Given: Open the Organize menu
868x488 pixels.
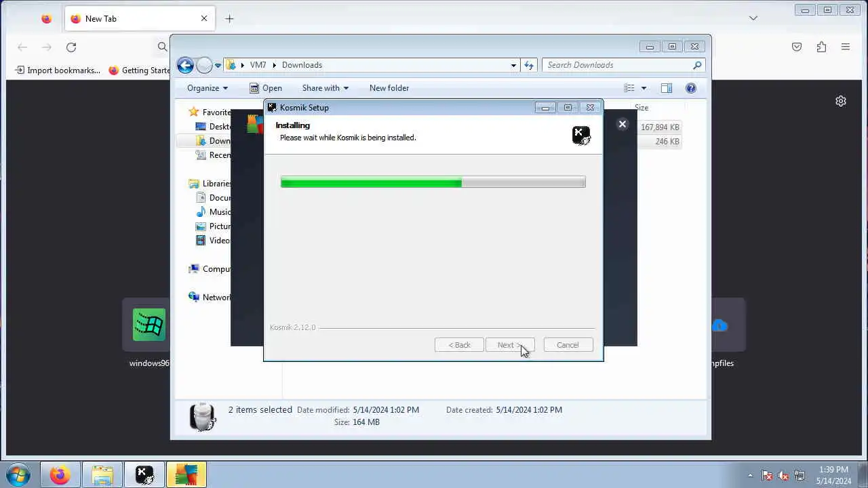Looking at the screenshot, I should pyautogui.click(x=208, y=88).
